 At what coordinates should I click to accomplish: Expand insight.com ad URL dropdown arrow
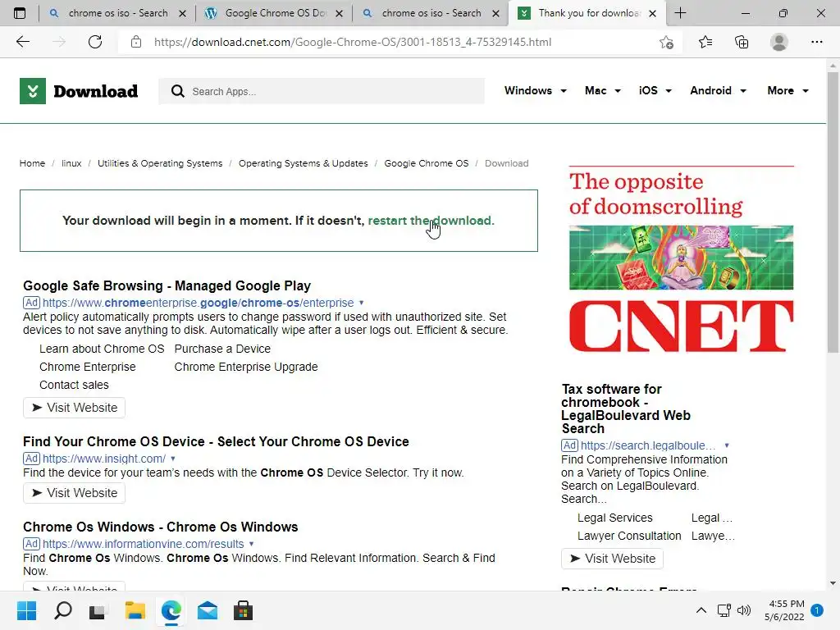172,459
